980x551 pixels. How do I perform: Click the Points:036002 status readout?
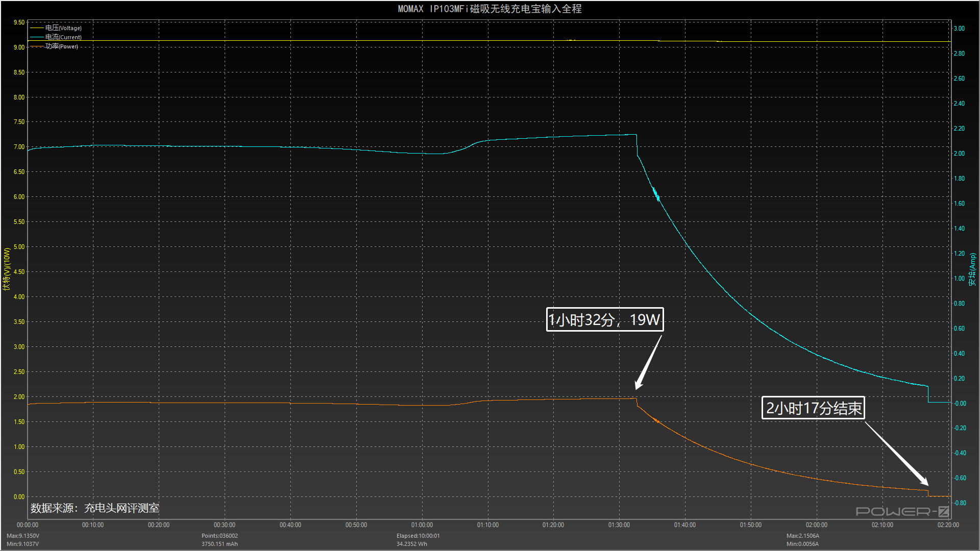(x=219, y=536)
